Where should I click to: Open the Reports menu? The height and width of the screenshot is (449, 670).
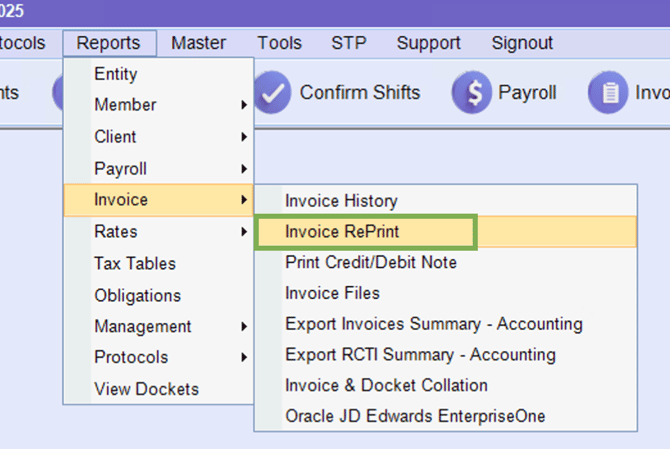pyautogui.click(x=108, y=43)
